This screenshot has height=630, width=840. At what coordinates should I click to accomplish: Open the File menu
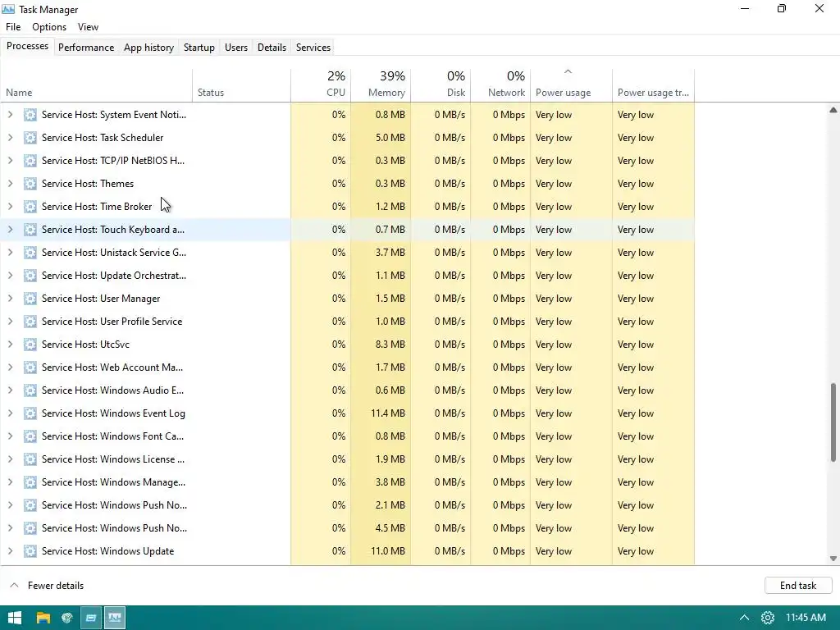(13, 27)
